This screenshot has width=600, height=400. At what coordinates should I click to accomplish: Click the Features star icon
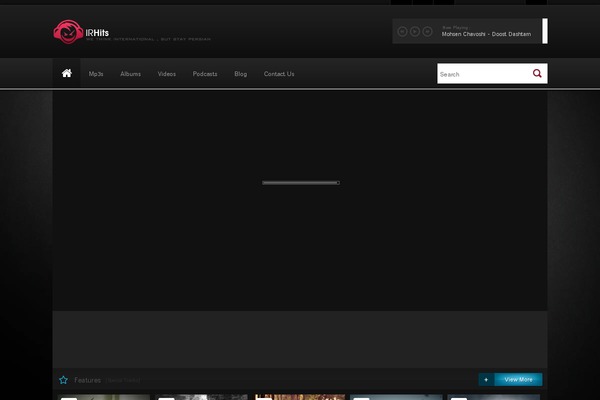(x=64, y=380)
